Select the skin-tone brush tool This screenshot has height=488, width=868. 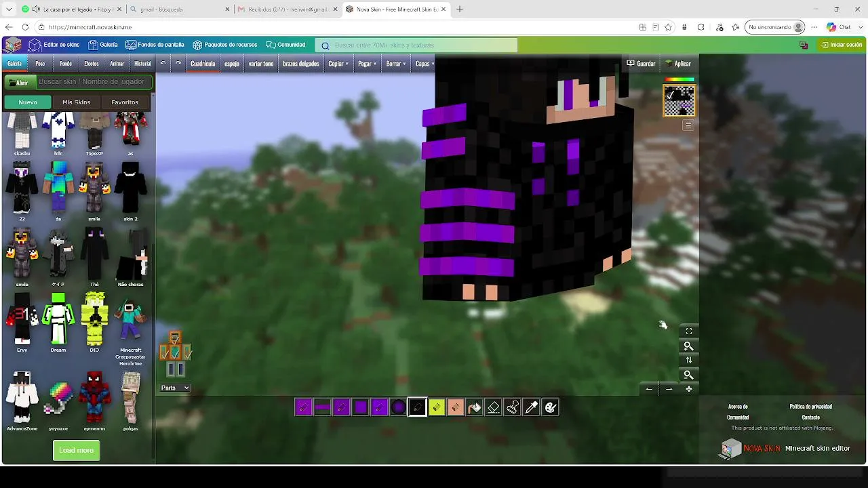[x=456, y=407]
